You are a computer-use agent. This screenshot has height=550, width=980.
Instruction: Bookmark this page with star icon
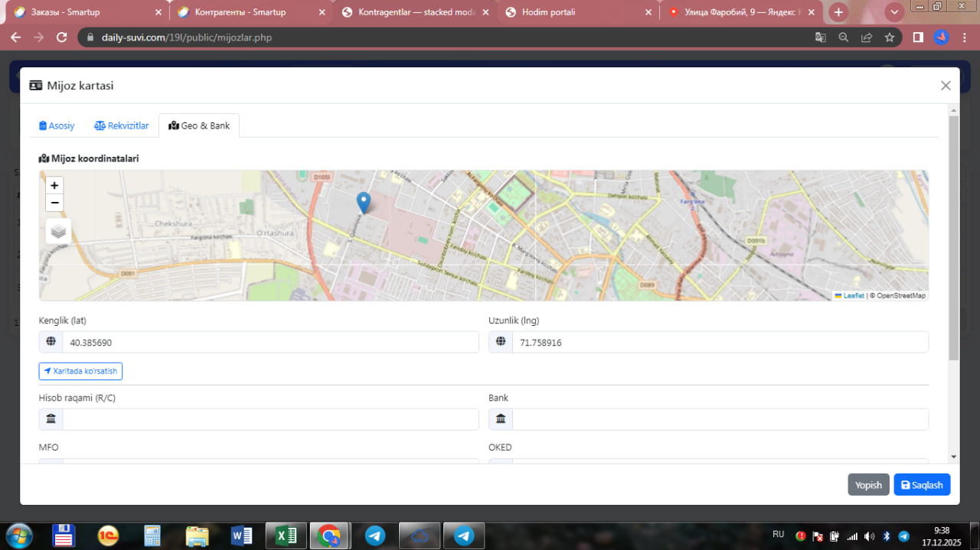pos(889,37)
